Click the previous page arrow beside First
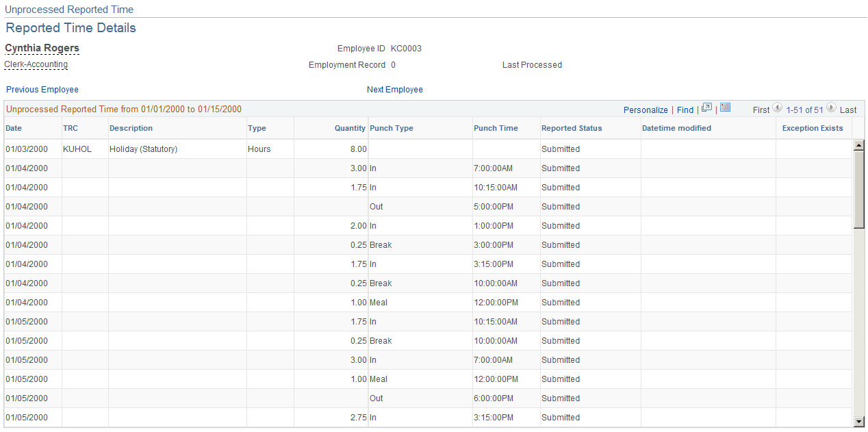This screenshot has width=868, height=432. (x=777, y=107)
